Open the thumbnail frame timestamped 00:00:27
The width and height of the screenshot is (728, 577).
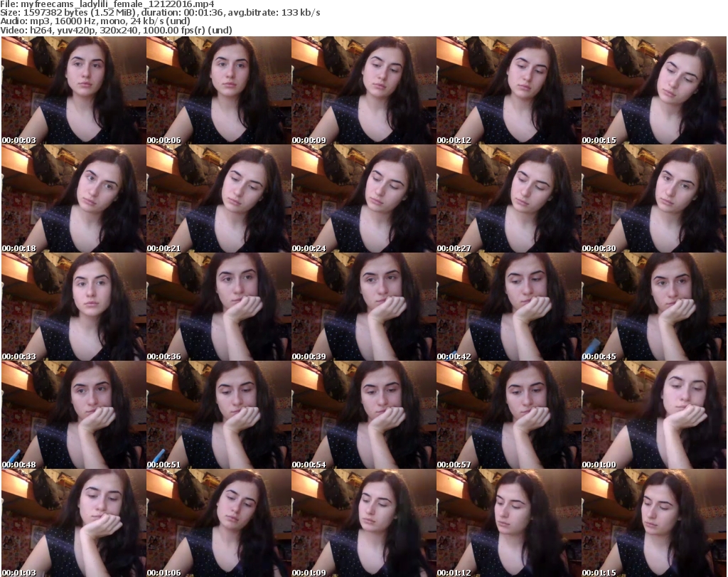(x=508, y=198)
